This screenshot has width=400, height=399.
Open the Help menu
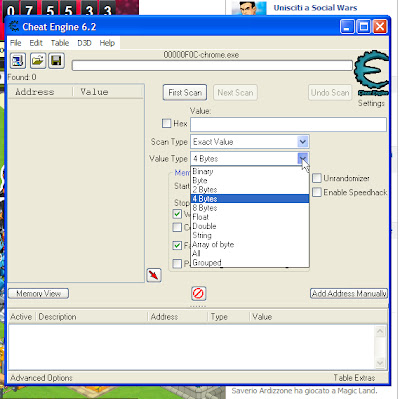tap(107, 43)
